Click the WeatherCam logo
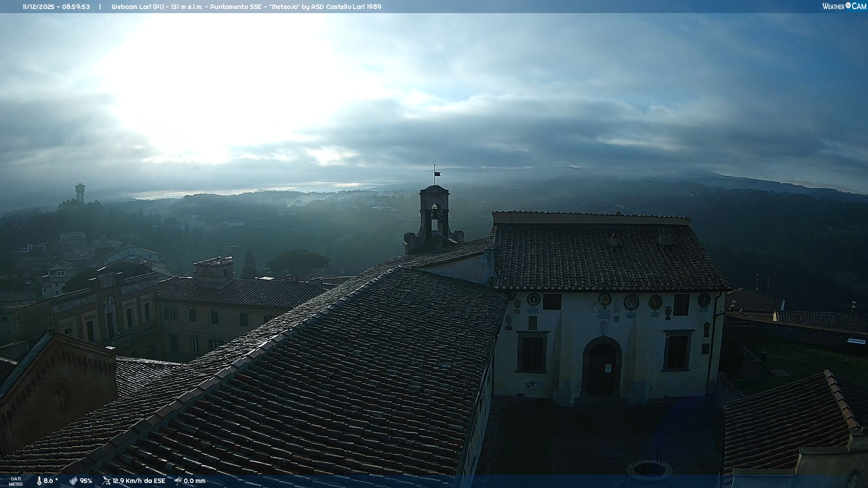 click(844, 6)
